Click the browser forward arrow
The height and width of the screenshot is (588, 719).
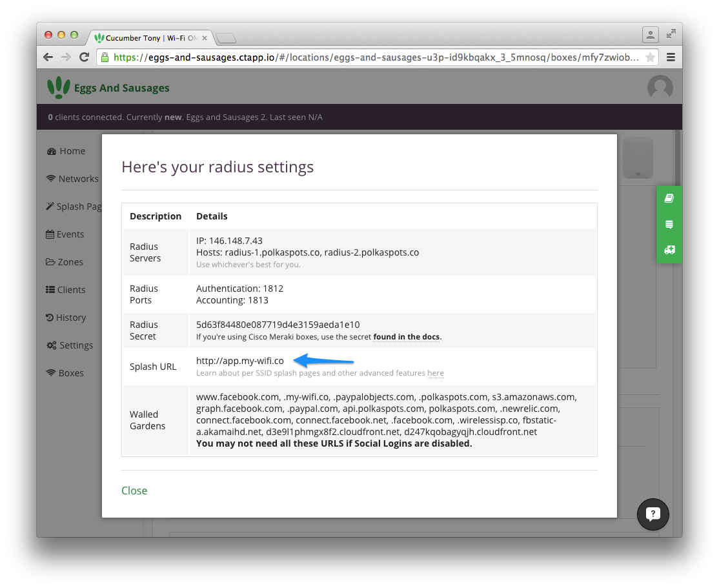[66, 57]
